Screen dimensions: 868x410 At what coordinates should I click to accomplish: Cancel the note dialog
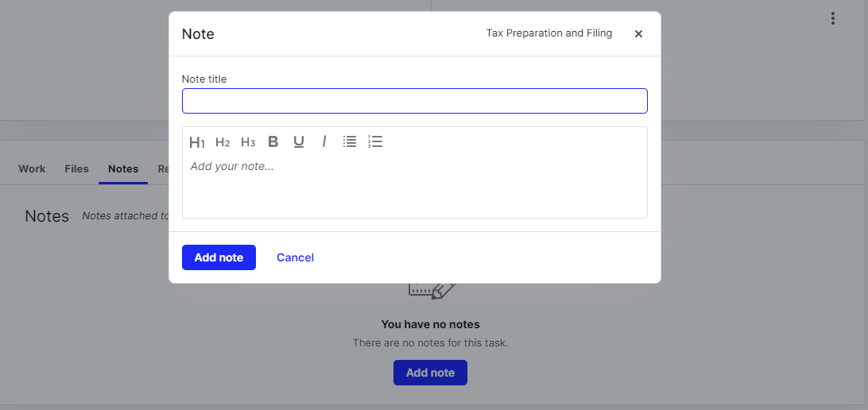coord(295,257)
